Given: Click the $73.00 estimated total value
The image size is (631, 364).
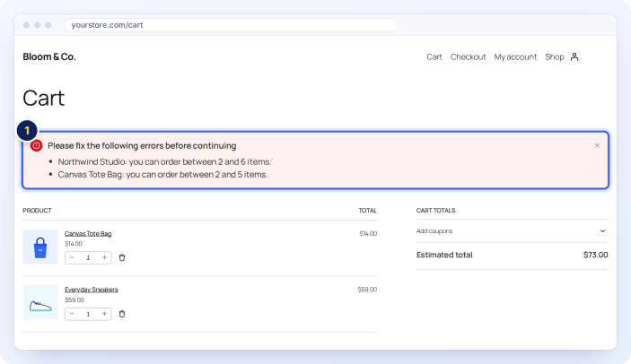Looking at the screenshot, I should (x=596, y=255).
